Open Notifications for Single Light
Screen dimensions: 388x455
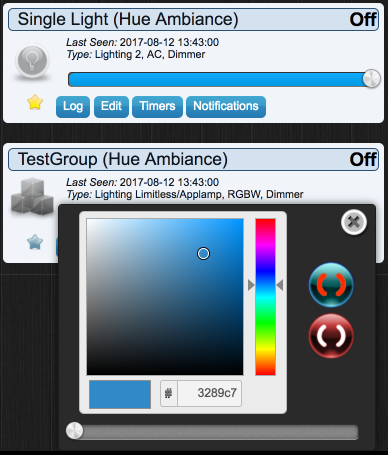226,107
